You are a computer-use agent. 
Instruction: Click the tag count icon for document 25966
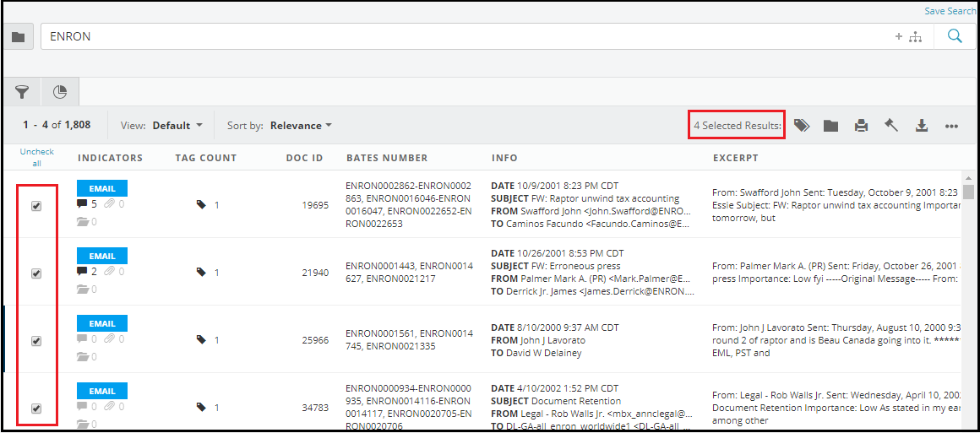pyautogui.click(x=201, y=340)
